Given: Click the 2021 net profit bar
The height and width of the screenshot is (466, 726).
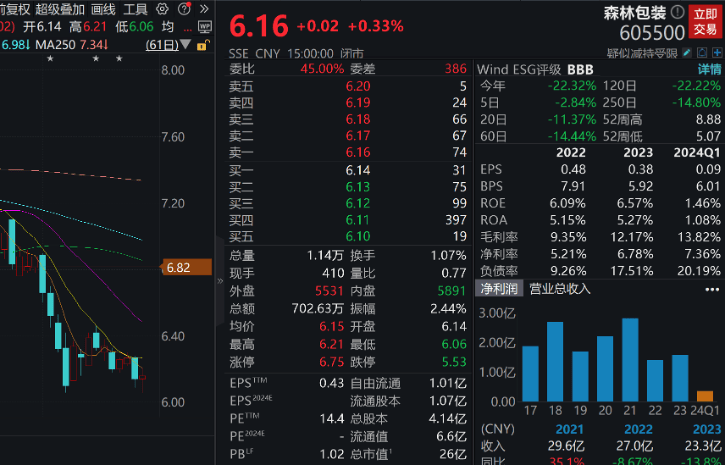Looking at the screenshot, I should (x=630, y=359).
